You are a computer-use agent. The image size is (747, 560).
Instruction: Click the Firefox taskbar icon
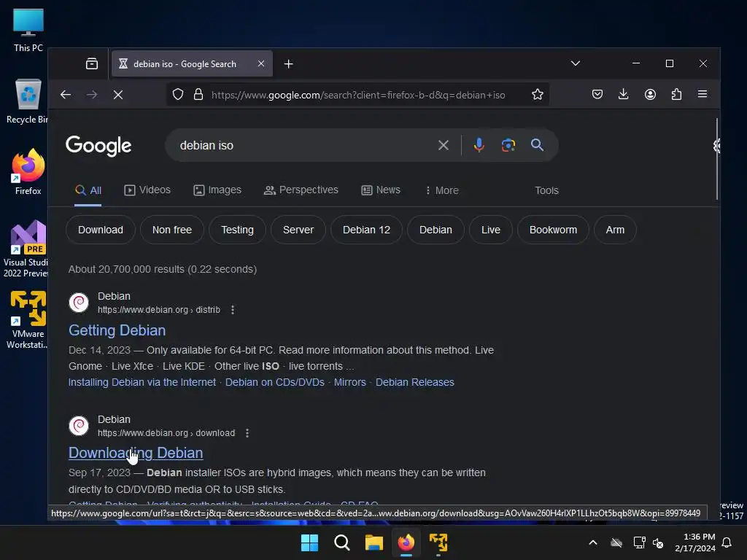coord(406,542)
